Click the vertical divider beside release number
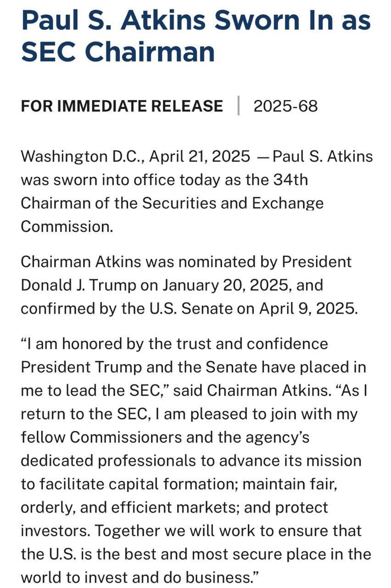The image size is (391, 588). 239,106
